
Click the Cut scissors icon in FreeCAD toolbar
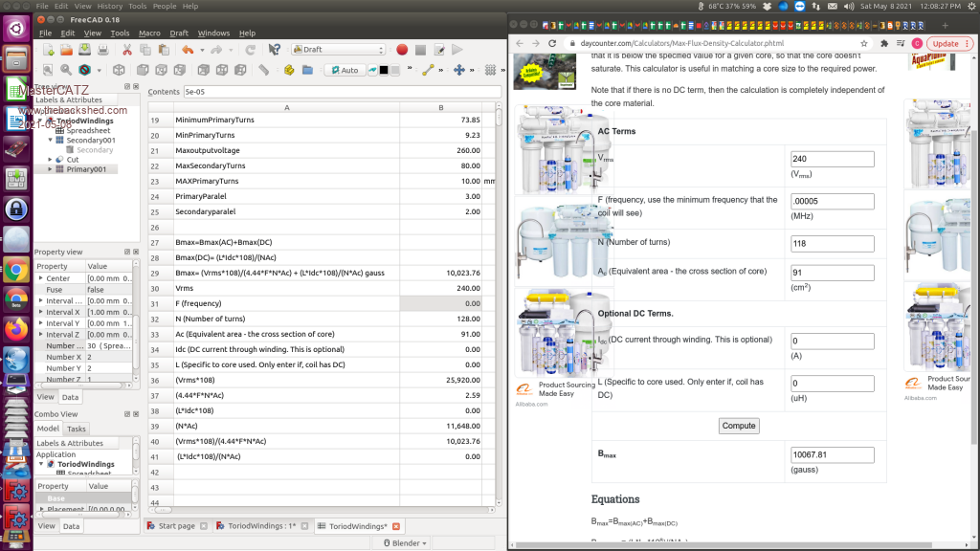125,50
